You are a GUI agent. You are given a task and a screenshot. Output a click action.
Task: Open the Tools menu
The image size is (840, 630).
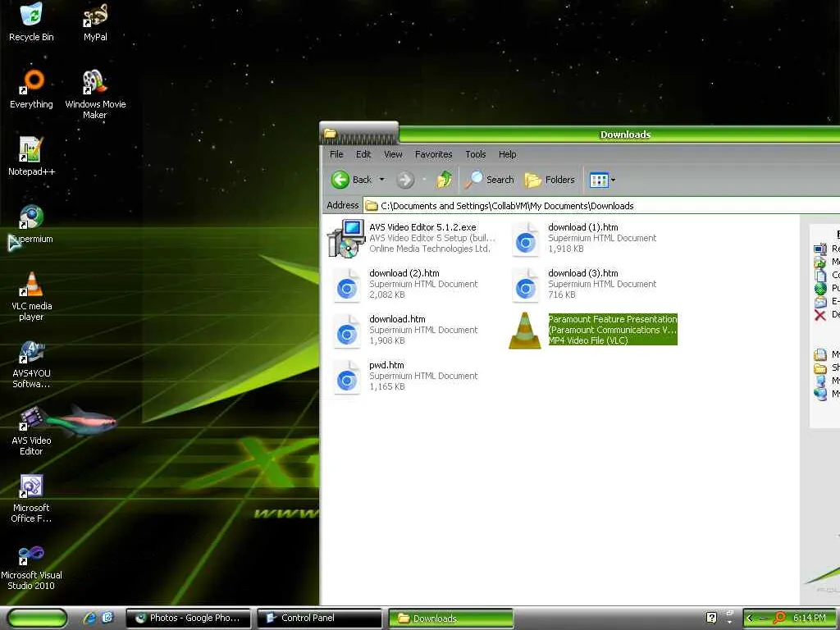click(475, 154)
